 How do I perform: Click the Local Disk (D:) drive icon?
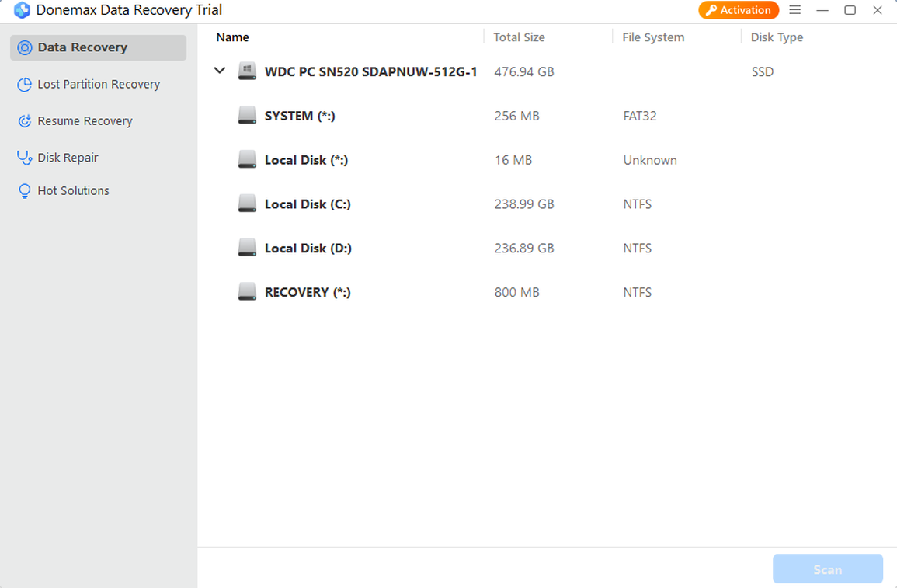pyautogui.click(x=247, y=248)
